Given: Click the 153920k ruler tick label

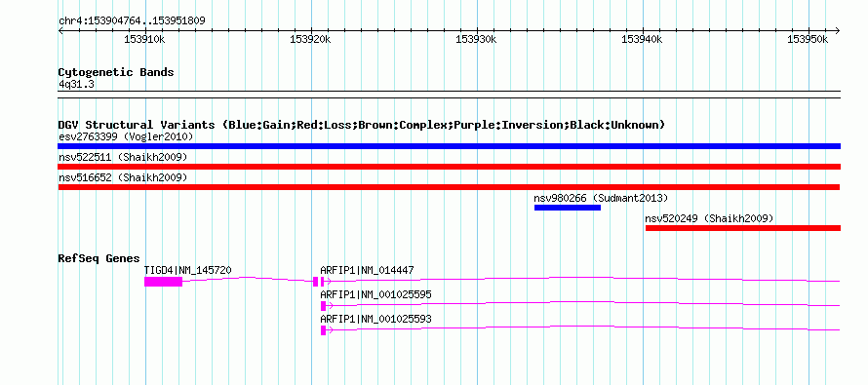Looking at the screenshot, I should [311, 40].
